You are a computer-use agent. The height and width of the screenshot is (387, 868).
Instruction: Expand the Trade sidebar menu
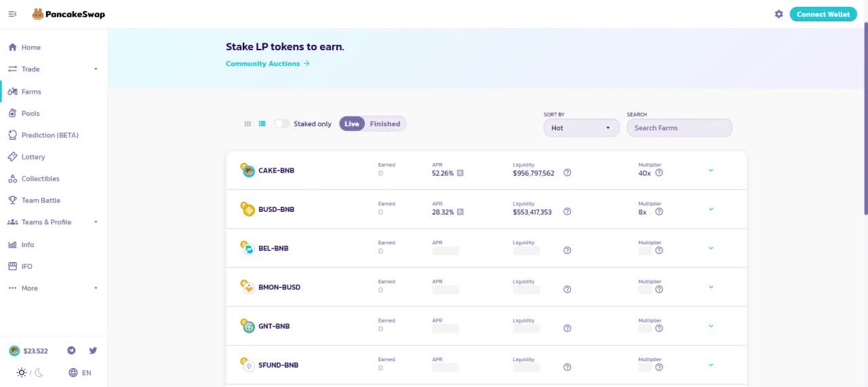(54, 69)
